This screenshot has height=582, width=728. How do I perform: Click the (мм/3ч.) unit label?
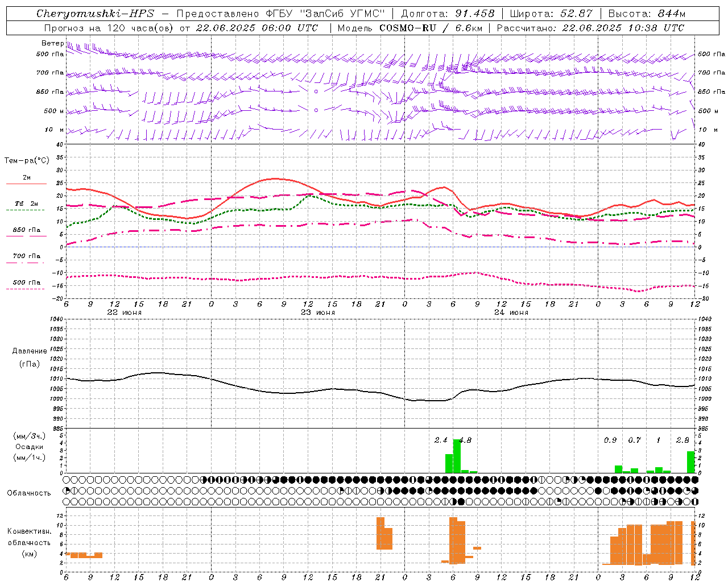[x=30, y=436]
